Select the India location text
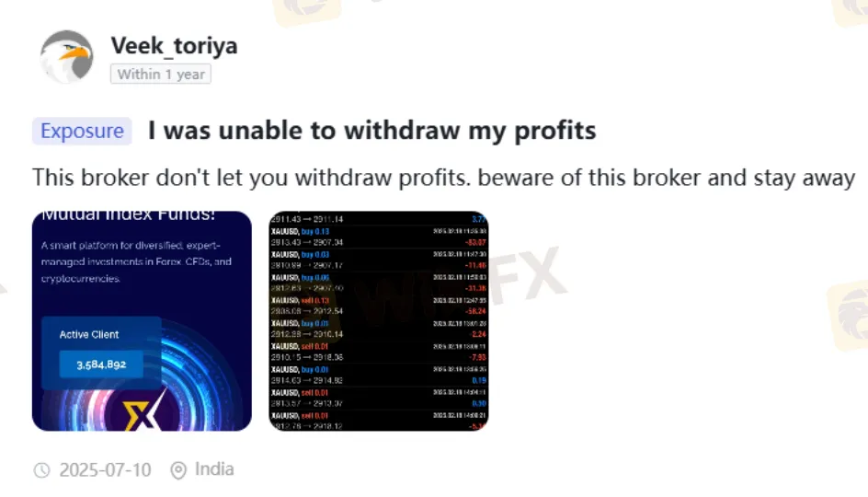868x497 pixels. (x=214, y=469)
